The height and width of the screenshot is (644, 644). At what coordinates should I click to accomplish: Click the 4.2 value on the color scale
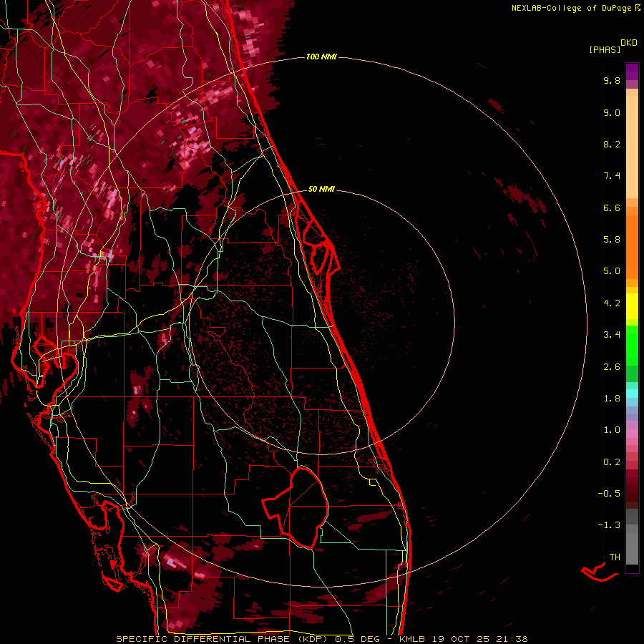point(612,303)
